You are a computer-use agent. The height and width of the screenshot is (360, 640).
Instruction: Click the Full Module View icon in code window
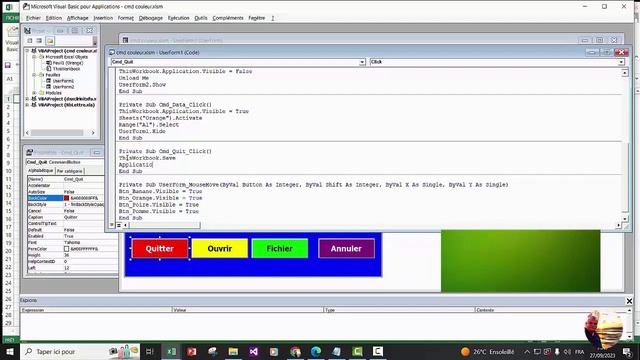[119, 225]
